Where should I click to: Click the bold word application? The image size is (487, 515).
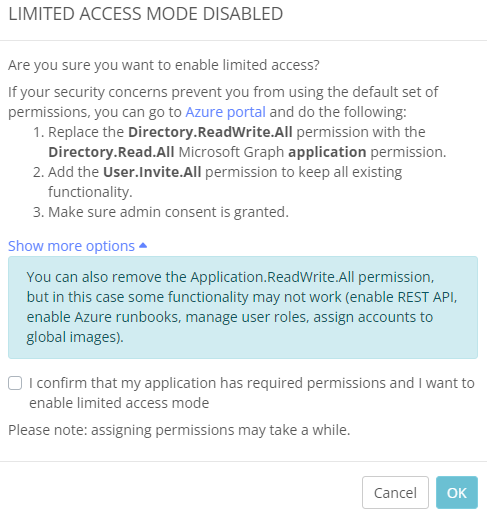[x=327, y=152]
